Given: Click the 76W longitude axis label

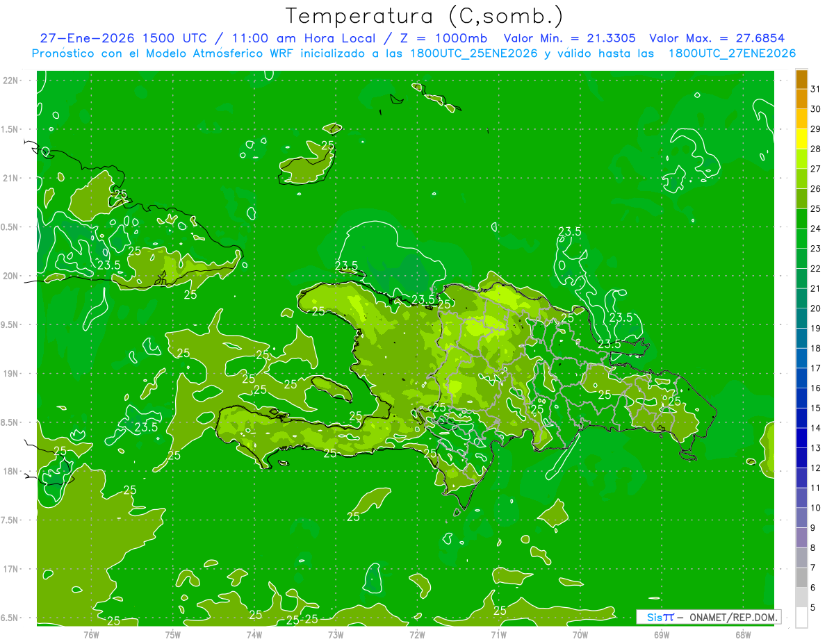Looking at the screenshot, I should (91, 634).
